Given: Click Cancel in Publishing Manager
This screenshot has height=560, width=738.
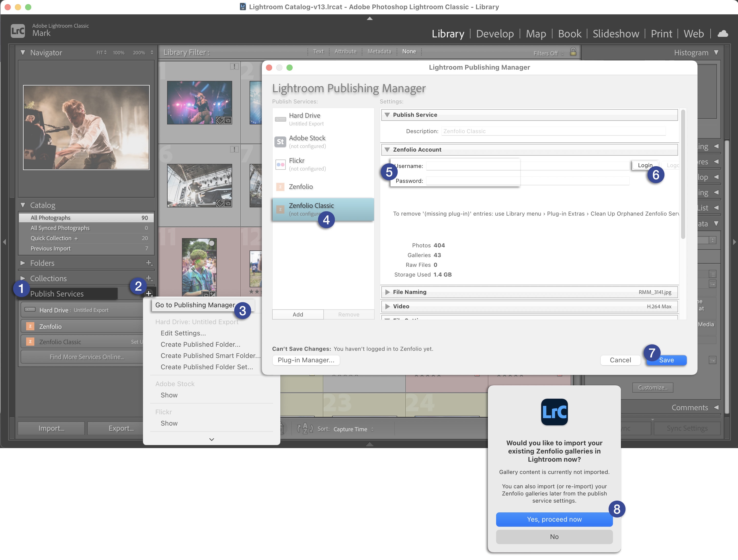Looking at the screenshot, I should pyautogui.click(x=620, y=360).
